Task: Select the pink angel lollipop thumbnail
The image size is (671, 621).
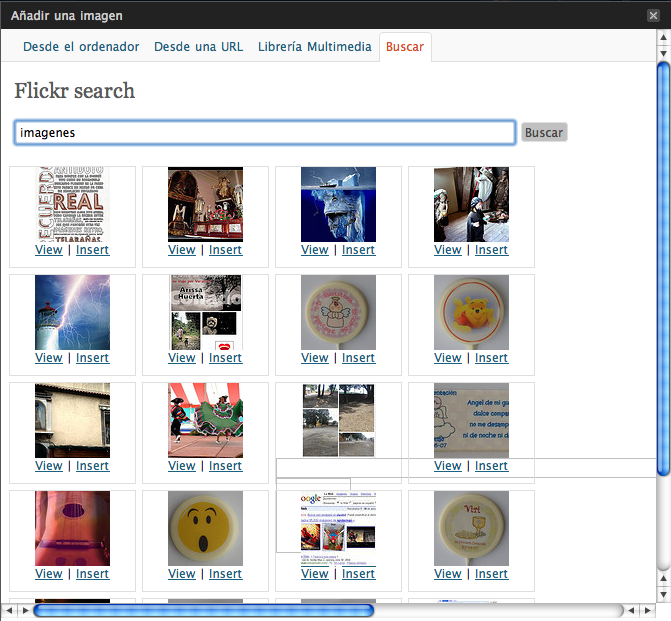Action: pyautogui.click(x=338, y=312)
